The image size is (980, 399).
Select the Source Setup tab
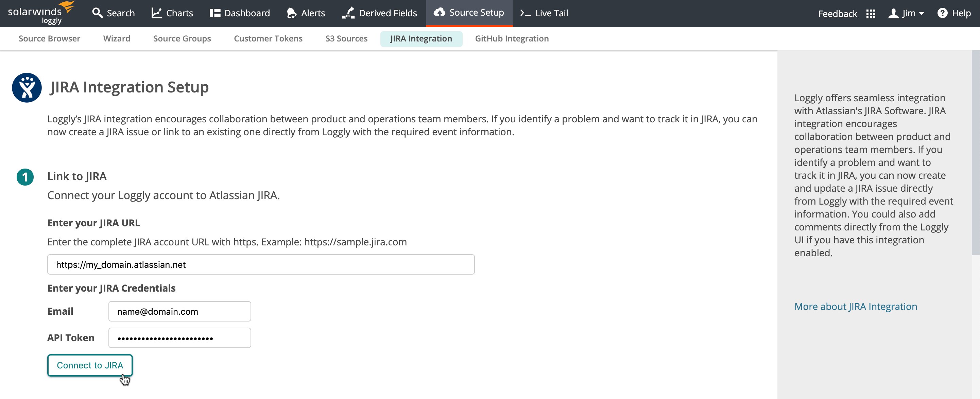tap(469, 13)
